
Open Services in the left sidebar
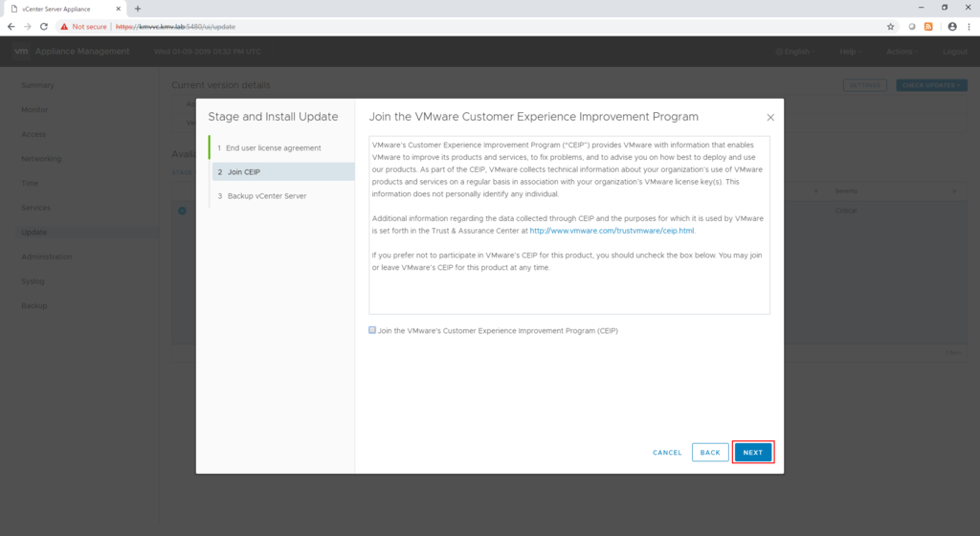coord(35,208)
